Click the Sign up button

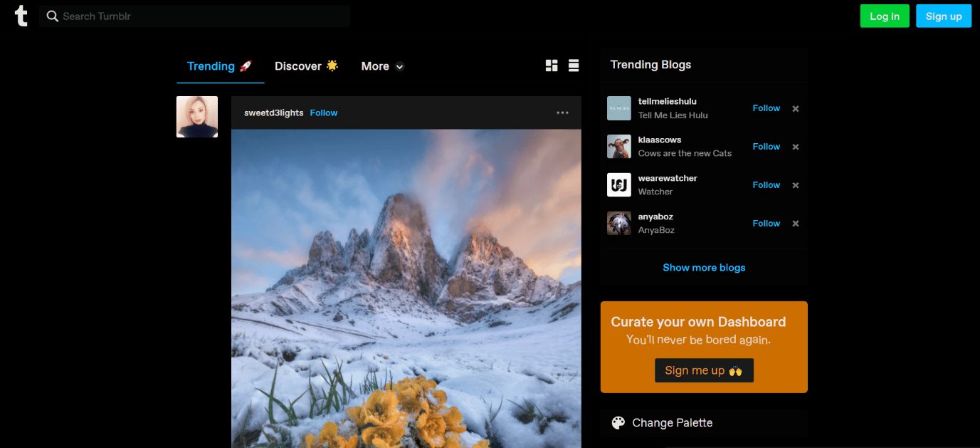click(x=944, y=16)
